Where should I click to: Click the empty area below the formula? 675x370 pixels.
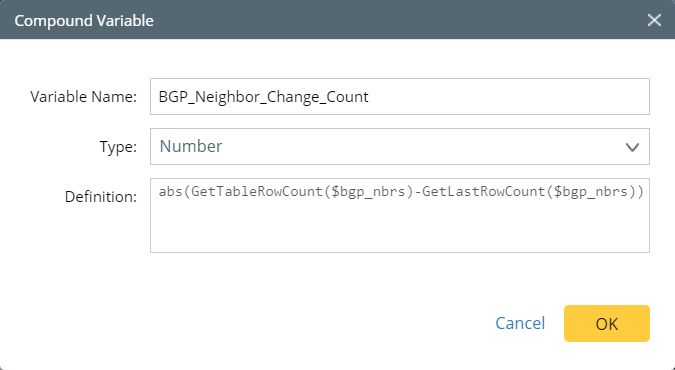coord(399,228)
